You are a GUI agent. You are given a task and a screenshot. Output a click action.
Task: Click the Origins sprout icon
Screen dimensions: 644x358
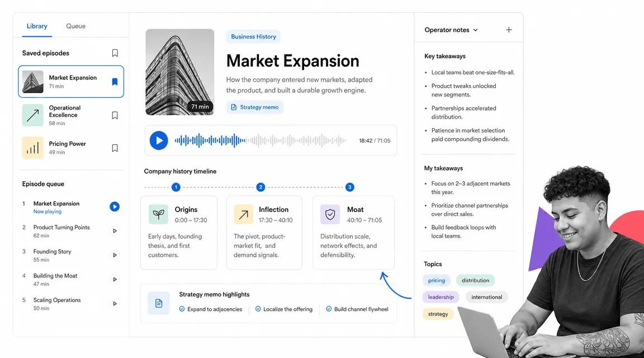(159, 214)
